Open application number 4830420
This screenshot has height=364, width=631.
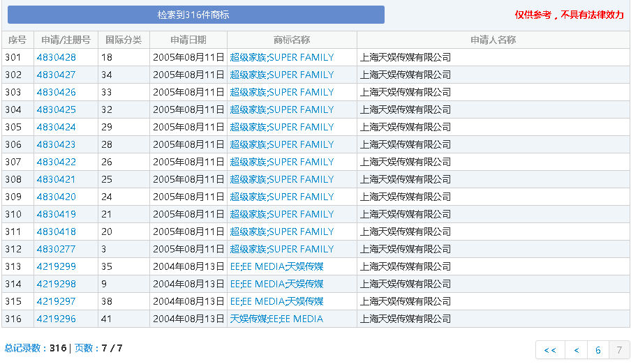(57, 197)
